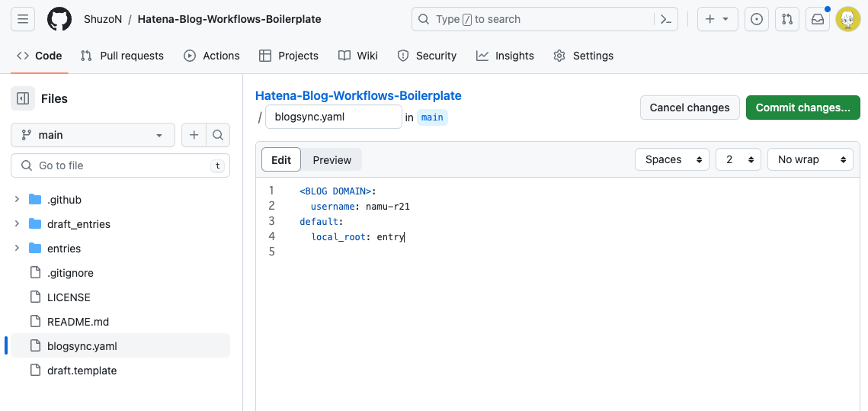This screenshot has width=868, height=411.
Task: Expand the draft_entries folder chevron
Action: (x=18, y=223)
